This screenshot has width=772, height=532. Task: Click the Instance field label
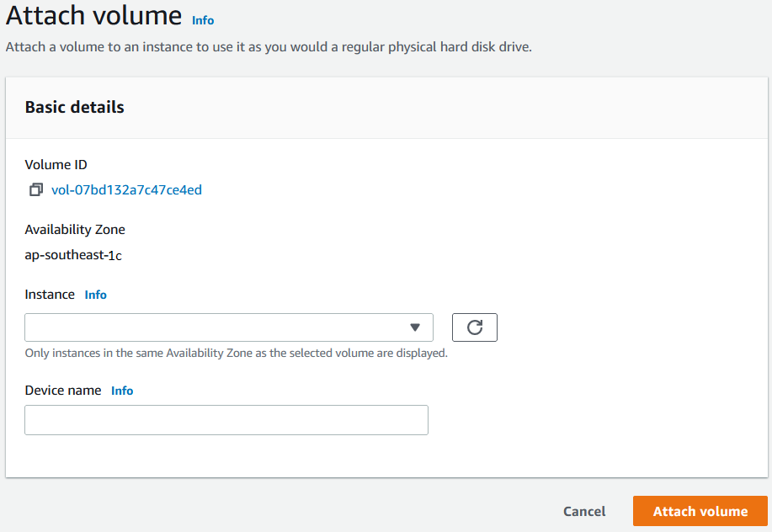coord(50,295)
